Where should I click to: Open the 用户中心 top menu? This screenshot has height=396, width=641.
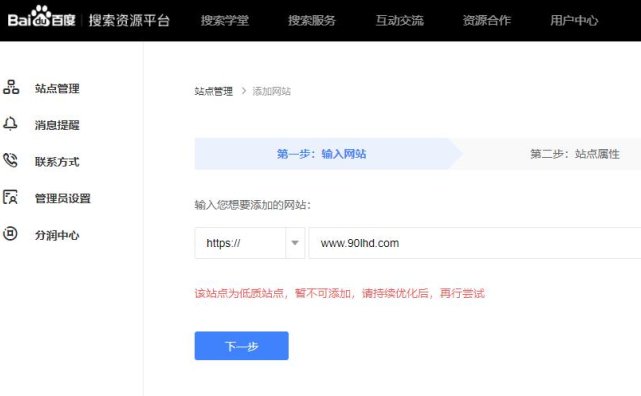tap(574, 20)
